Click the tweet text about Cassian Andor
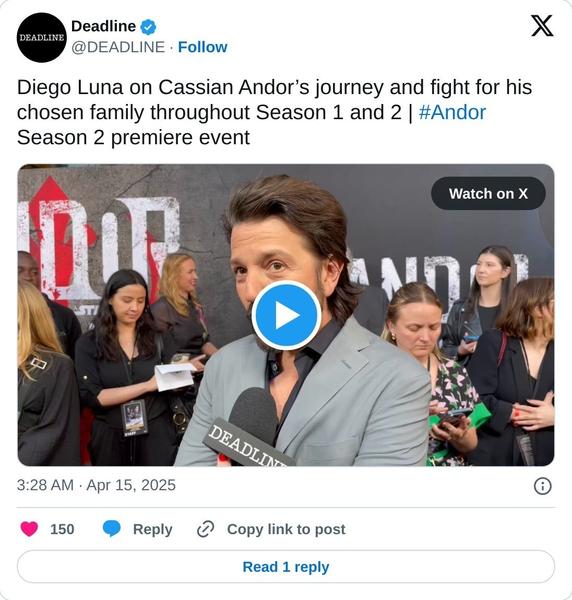The height and width of the screenshot is (600, 572). point(274,112)
